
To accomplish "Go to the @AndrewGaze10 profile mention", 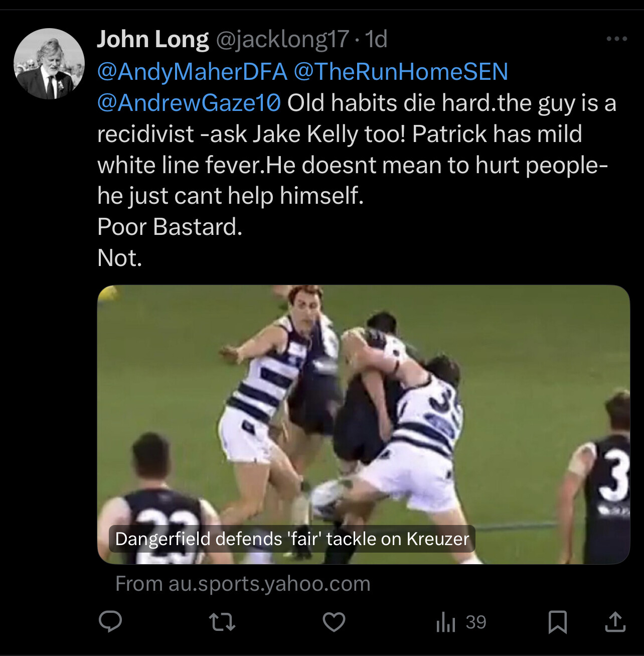I will pos(189,103).
